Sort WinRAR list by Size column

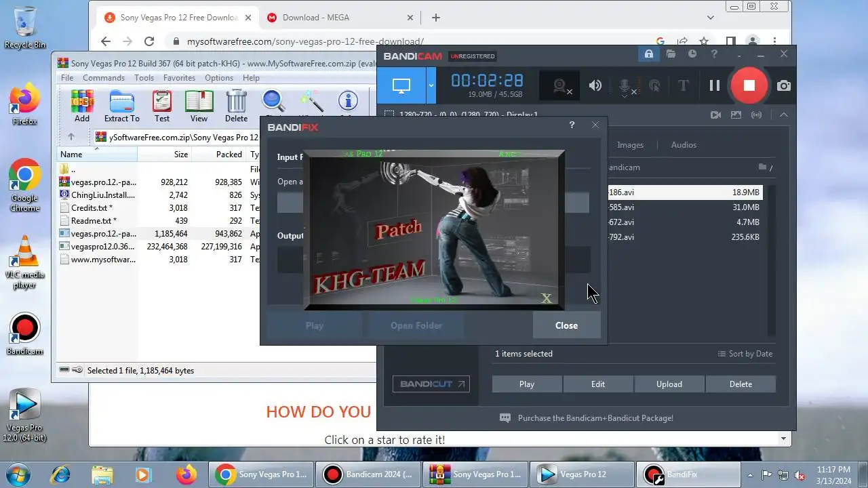coord(165,155)
